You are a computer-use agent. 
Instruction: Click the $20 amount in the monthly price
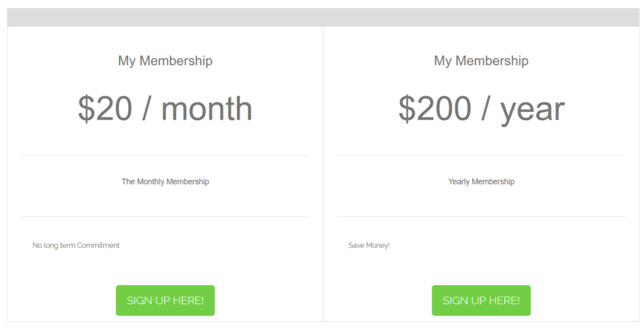point(105,108)
